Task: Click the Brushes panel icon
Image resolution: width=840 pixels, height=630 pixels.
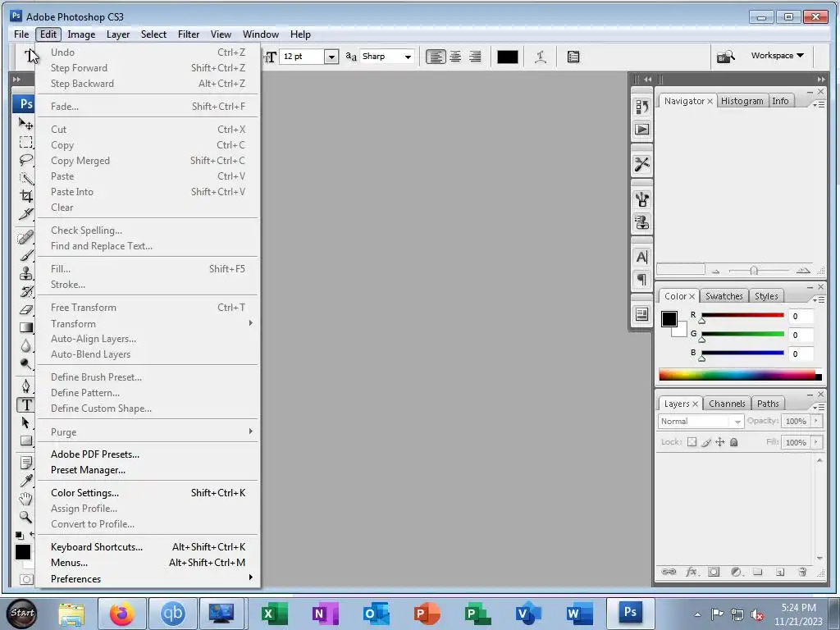Action: pyautogui.click(x=641, y=199)
